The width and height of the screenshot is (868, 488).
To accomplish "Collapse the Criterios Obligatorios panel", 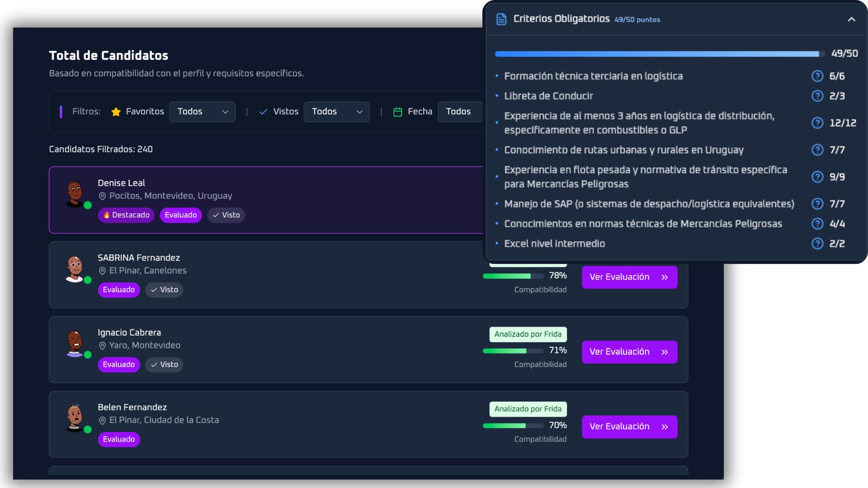I will click(851, 19).
